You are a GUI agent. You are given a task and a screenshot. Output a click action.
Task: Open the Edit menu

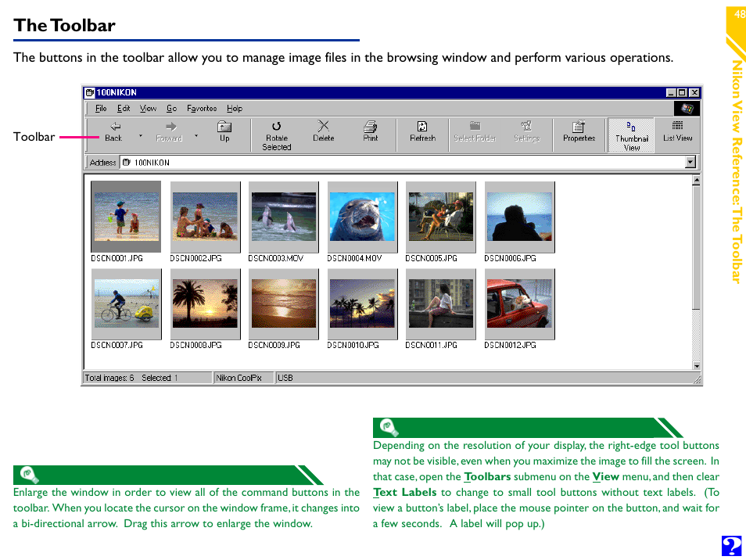tap(124, 109)
